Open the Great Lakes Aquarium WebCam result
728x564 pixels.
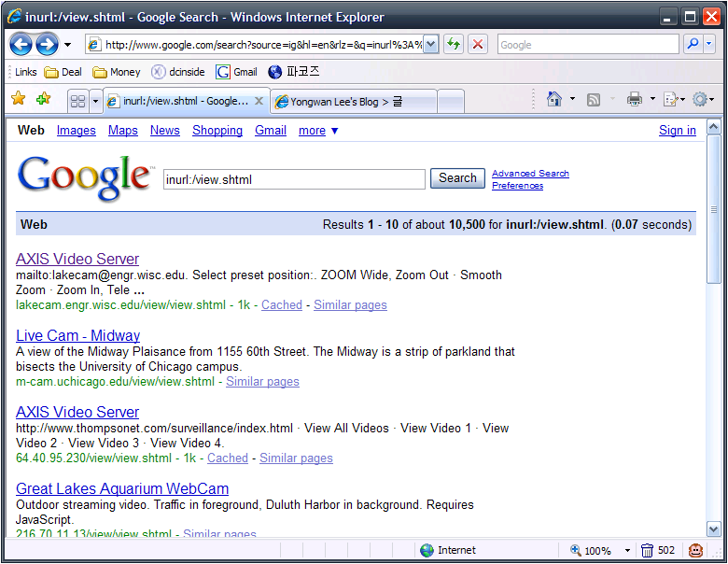click(122, 488)
